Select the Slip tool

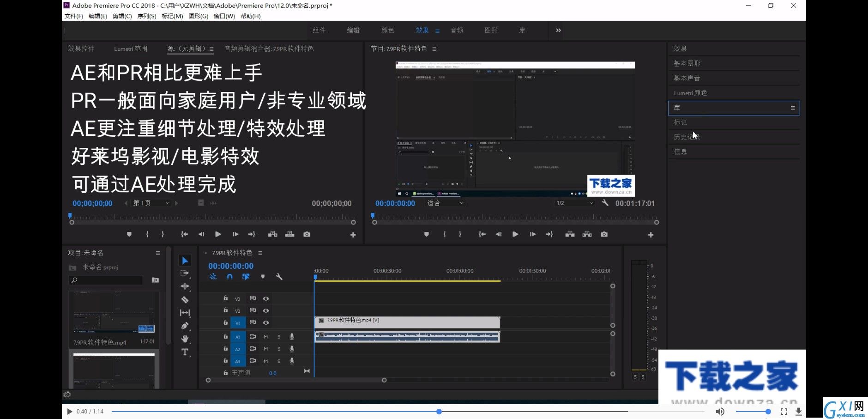pyautogui.click(x=185, y=313)
